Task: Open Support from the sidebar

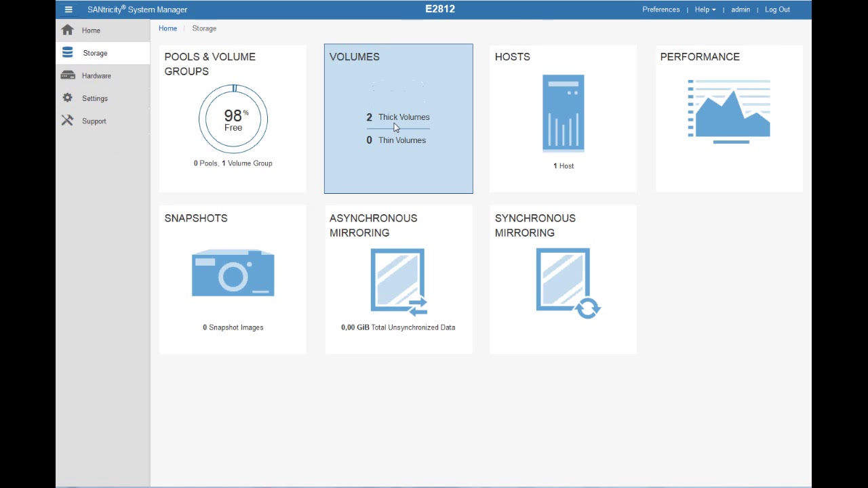Action: [x=103, y=121]
